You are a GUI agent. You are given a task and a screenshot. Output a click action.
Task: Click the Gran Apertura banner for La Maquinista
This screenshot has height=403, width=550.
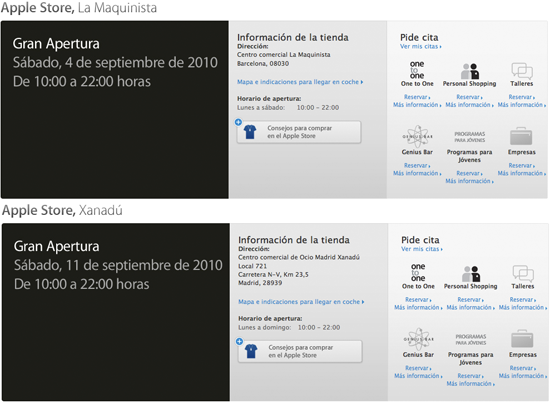coord(115,109)
